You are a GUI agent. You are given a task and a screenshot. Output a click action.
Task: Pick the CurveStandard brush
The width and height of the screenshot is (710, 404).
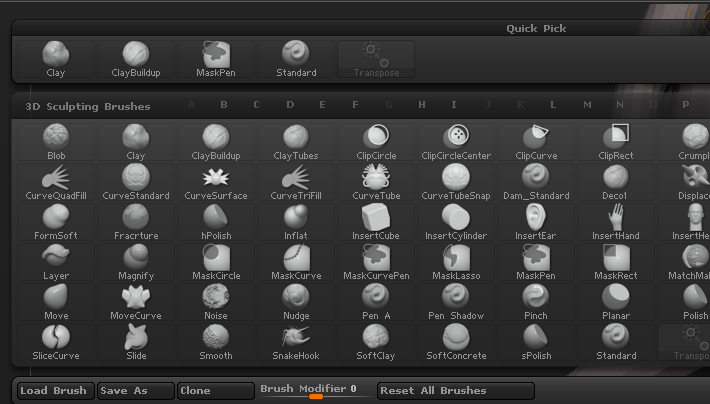tap(136, 183)
